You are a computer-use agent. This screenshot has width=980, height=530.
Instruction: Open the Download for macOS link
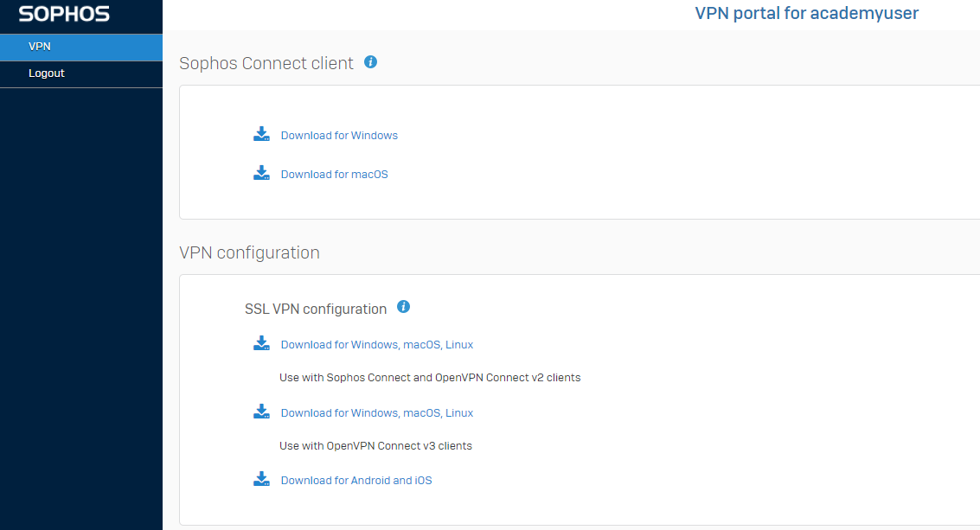click(333, 174)
